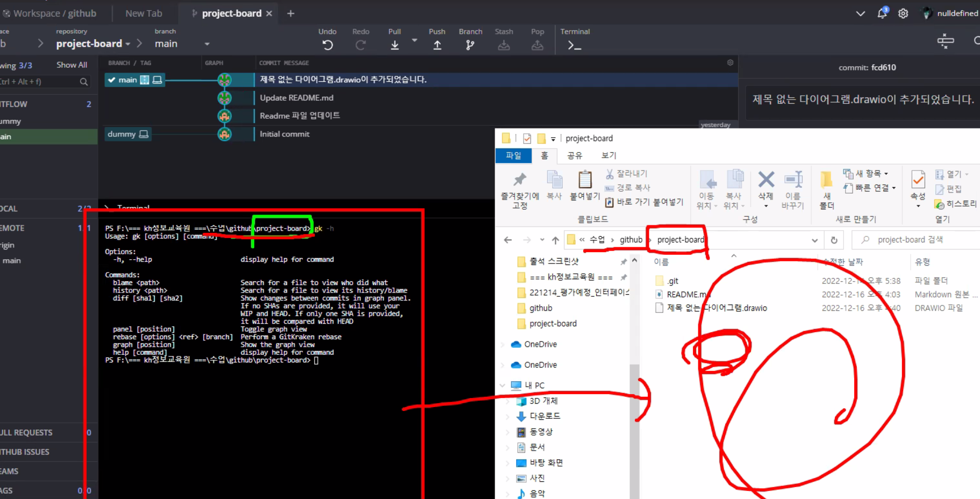
Task: Switch to the New Tab tab in GitKraken
Action: [x=144, y=13]
